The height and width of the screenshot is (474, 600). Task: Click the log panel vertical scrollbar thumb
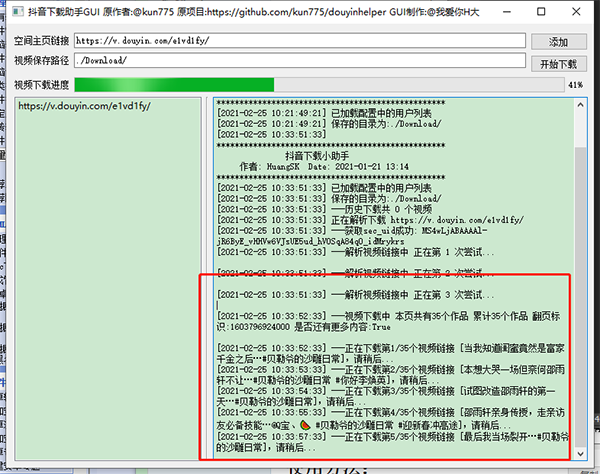pyautogui.click(x=580, y=296)
